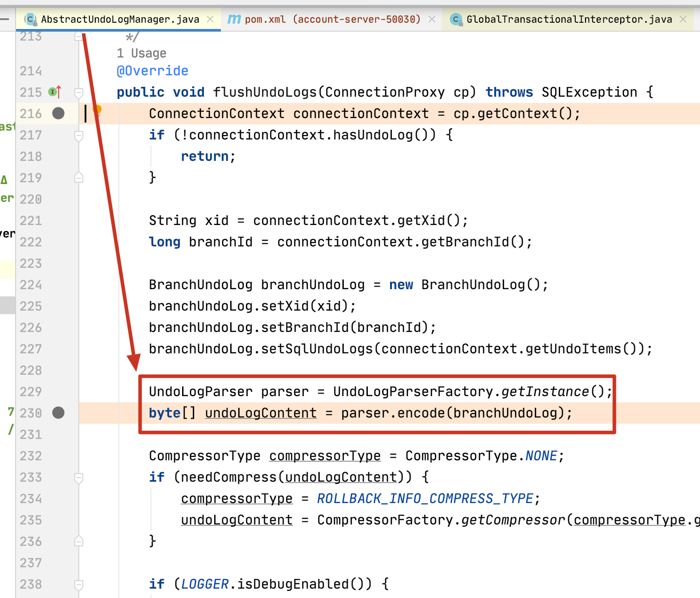700x598 pixels.
Task: Click the implements-method gutter icon on line 215
Action: [x=55, y=92]
